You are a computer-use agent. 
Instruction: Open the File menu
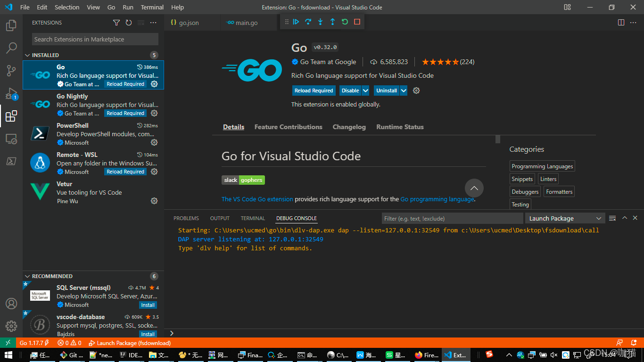(x=25, y=7)
